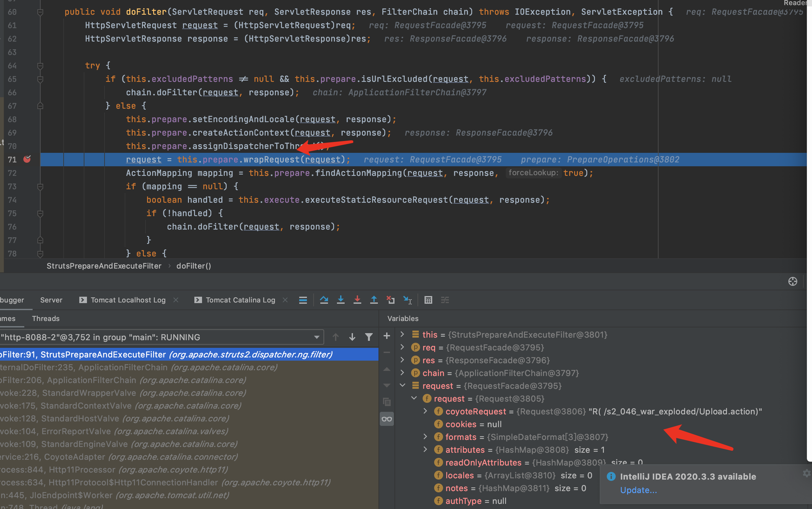Image resolution: width=812 pixels, height=509 pixels.
Task: Click the Trace Current Stream Chain icon
Action: pyautogui.click(x=445, y=300)
